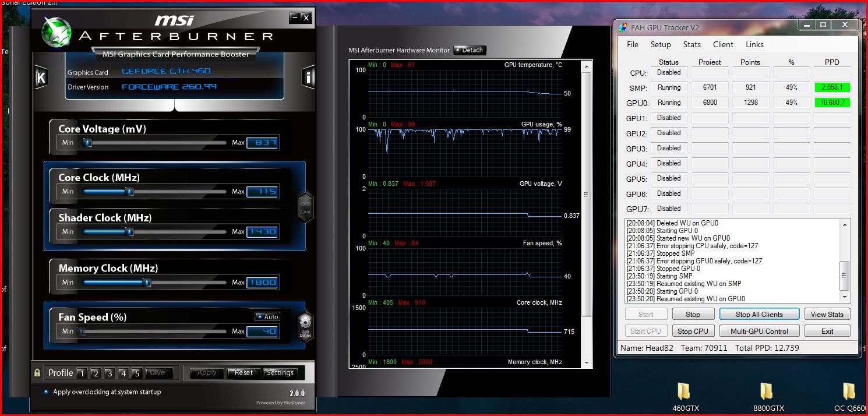
Task: Click the Core Clock slider handle
Action: (x=130, y=191)
